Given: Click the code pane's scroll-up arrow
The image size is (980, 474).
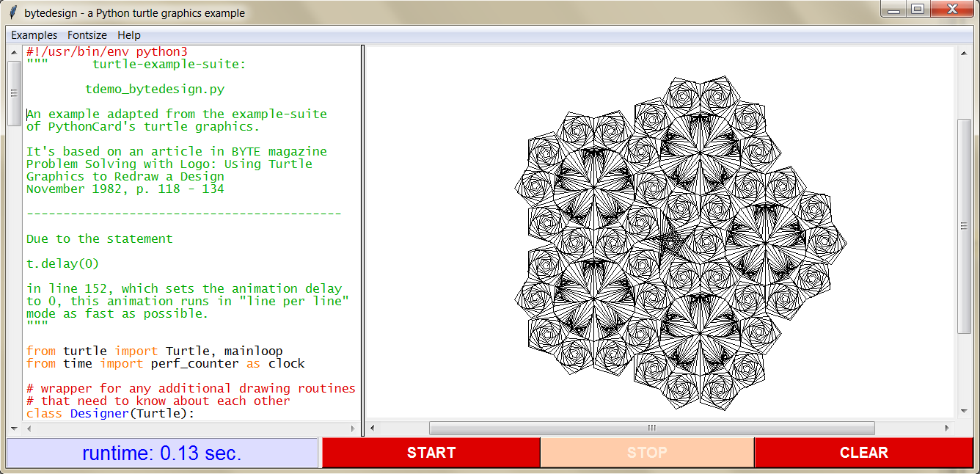Looking at the screenshot, I should tap(14, 52).
